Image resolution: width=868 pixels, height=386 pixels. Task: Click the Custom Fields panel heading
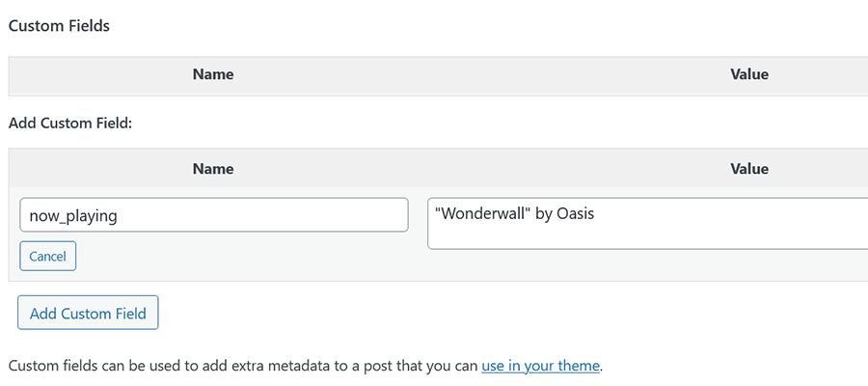(59, 26)
